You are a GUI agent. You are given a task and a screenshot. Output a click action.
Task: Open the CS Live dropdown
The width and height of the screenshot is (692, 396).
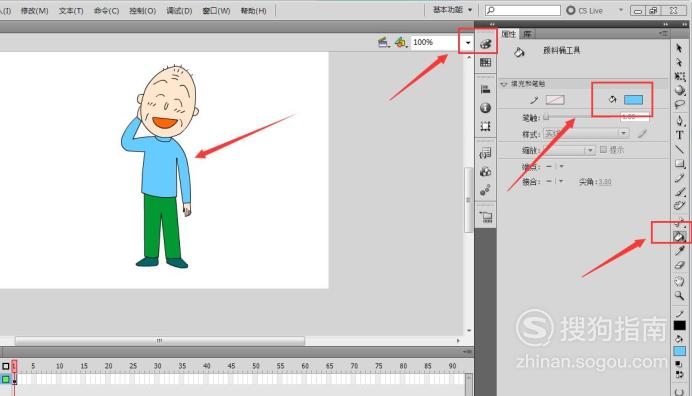coord(621,10)
